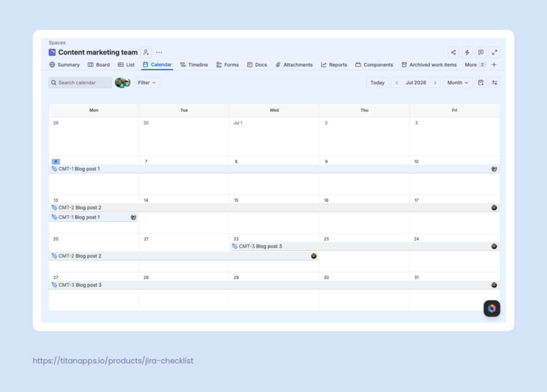The image size is (547, 392).
Task: Add a new tab with plus icon
Action: pos(494,65)
